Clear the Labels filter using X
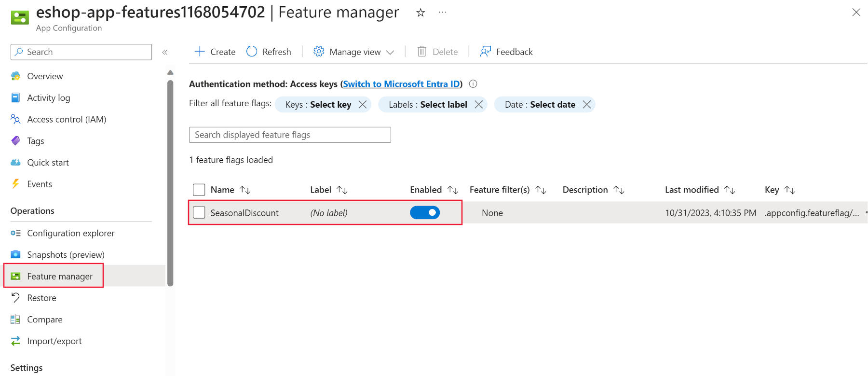 point(479,105)
